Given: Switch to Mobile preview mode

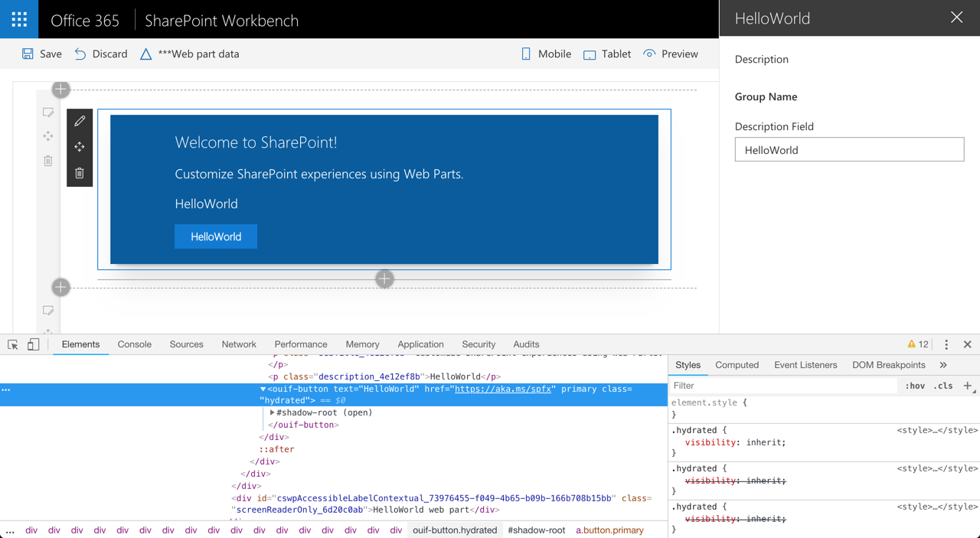Looking at the screenshot, I should [x=545, y=54].
